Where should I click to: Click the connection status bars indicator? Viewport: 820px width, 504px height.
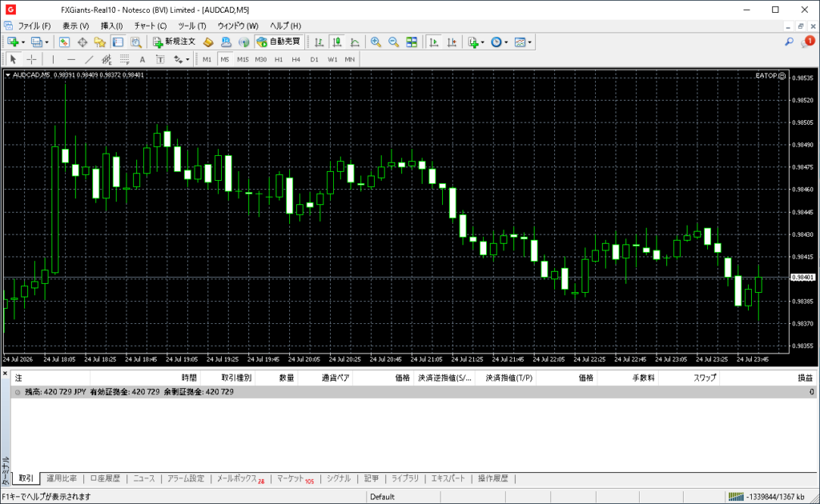(x=736, y=497)
